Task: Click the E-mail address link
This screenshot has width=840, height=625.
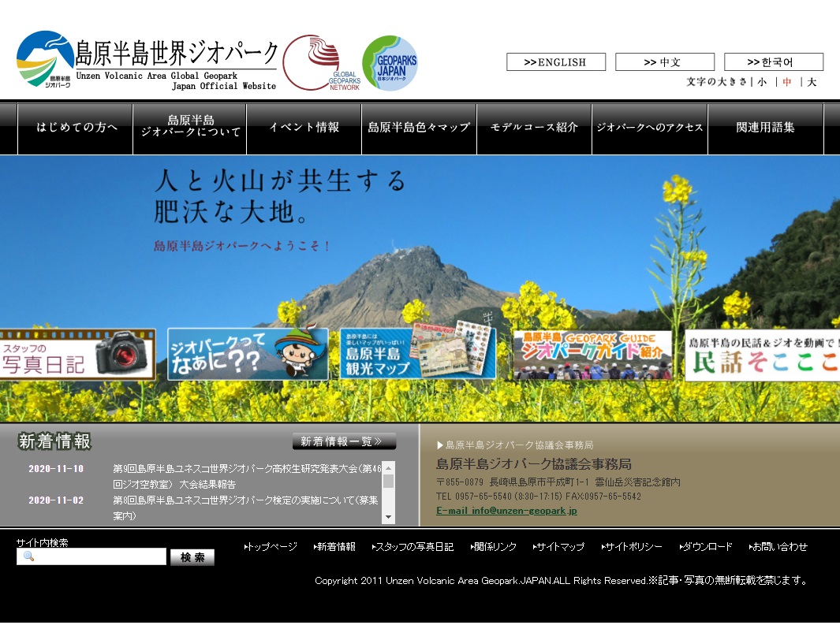Action: (x=507, y=510)
